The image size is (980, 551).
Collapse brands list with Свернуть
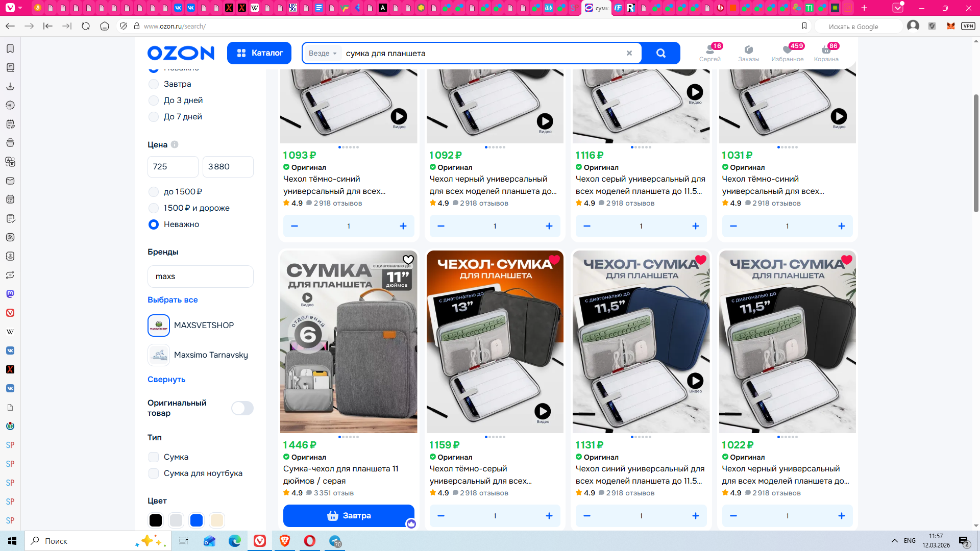click(x=166, y=380)
